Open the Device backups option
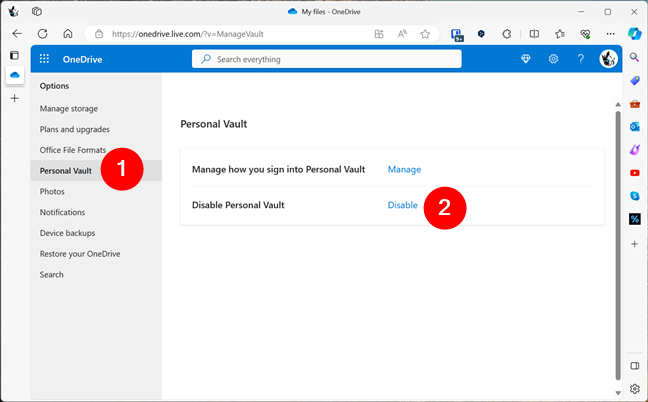Screen dimensions: 648x402 [x=67, y=233]
